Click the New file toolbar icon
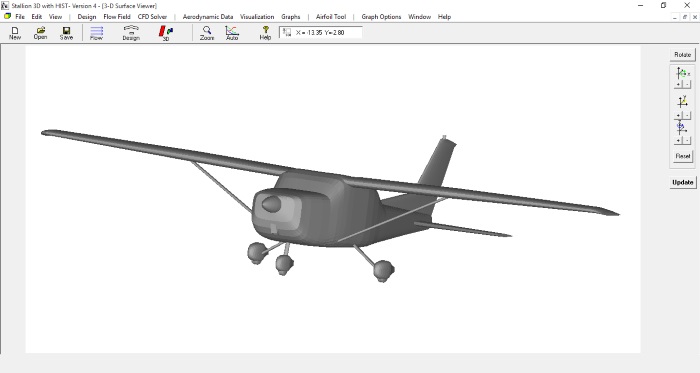This screenshot has height=373, width=700. tap(15, 33)
